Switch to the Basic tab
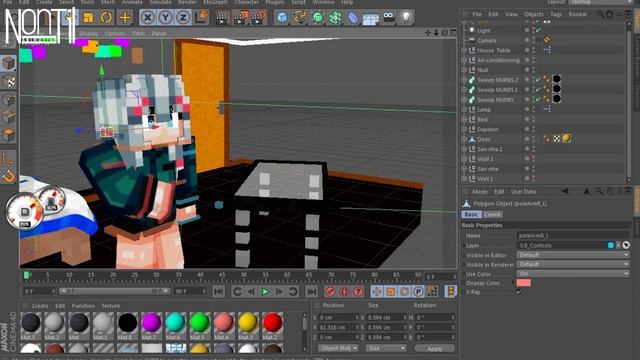Image resolution: width=640 pixels, height=360 pixels. [x=471, y=214]
